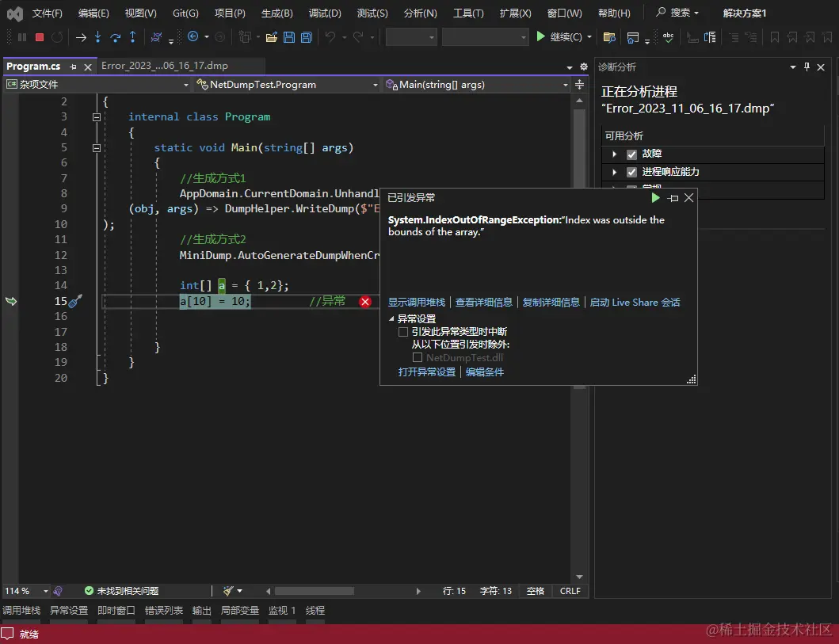The width and height of the screenshot is (839, 644).
Task: Click the Navigate Backward circle arrow
Action: 193,37
